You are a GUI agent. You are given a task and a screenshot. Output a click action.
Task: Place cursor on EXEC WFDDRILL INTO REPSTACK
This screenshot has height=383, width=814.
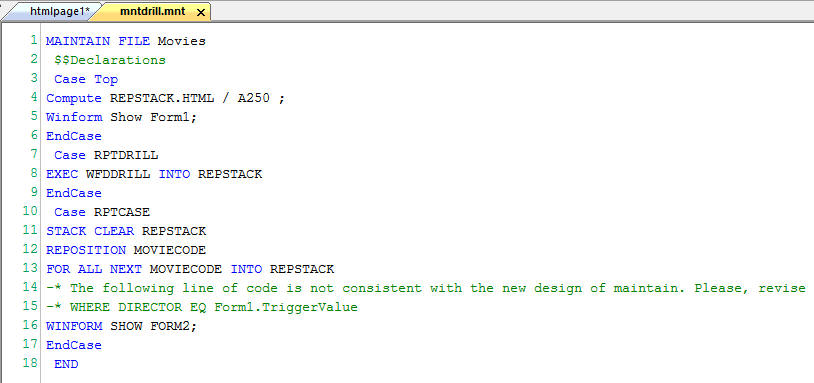(x=154, y=174)
